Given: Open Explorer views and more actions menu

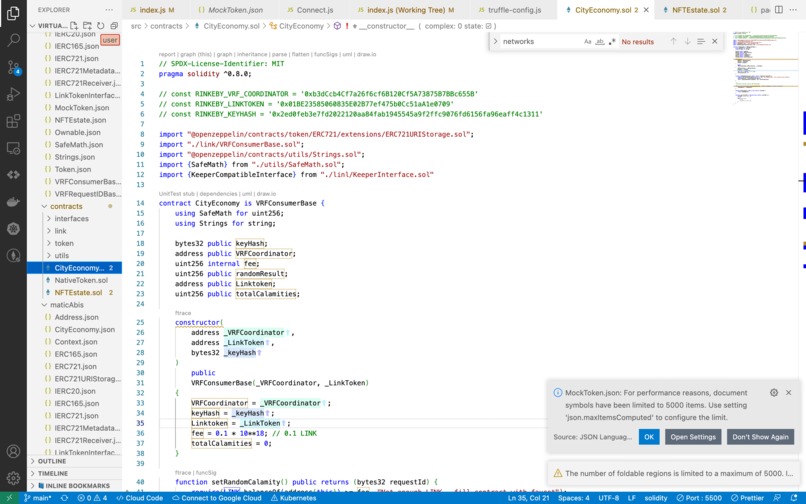Looking at the screenshot, I should click(x=109, y=10).
